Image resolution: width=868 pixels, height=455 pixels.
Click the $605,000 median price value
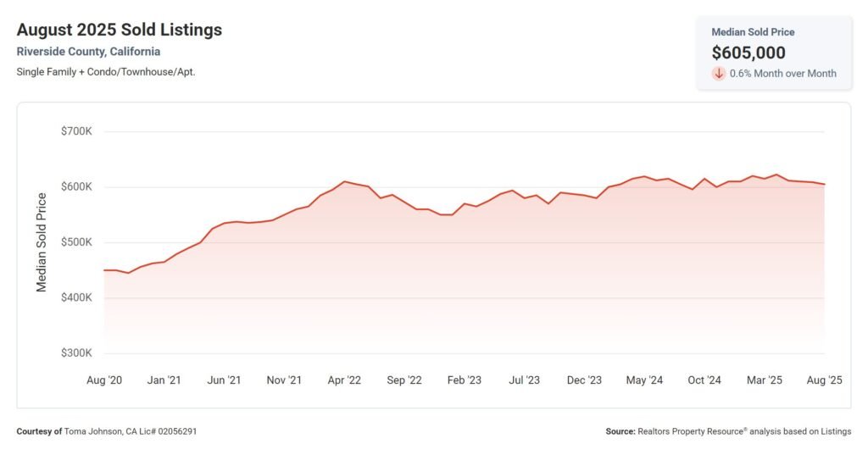748,53
